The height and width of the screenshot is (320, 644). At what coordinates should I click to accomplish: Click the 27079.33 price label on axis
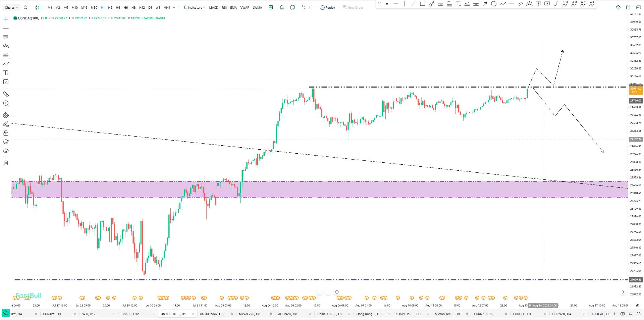tap(636, 280)
